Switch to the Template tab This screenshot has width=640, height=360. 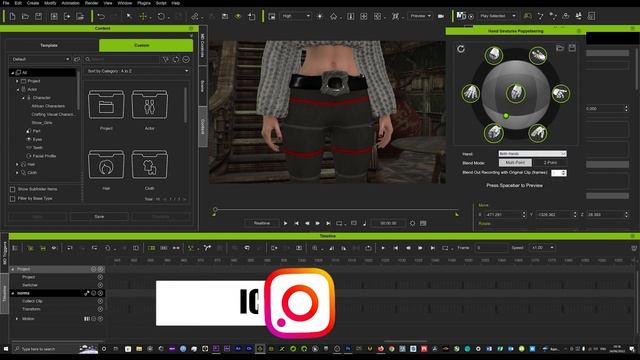(49, 45)
